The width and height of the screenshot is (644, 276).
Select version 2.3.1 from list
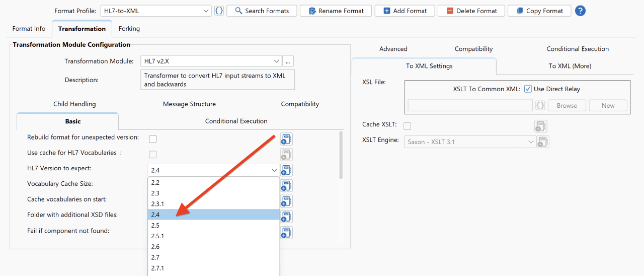pos(213,204)
